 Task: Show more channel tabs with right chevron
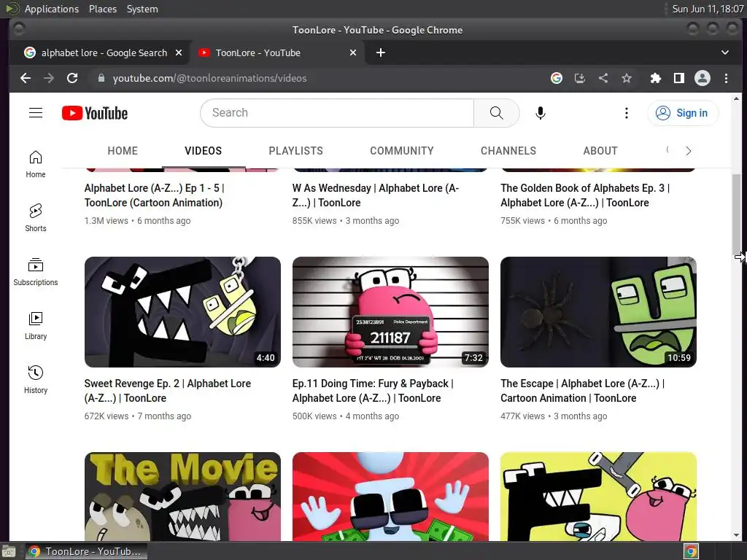point(689,151)
